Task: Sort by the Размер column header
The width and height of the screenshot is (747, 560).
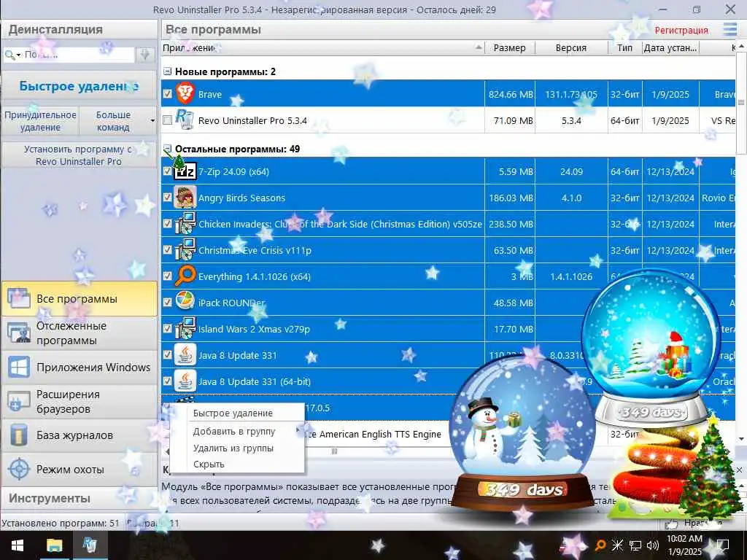Action: tap(509, 47)
